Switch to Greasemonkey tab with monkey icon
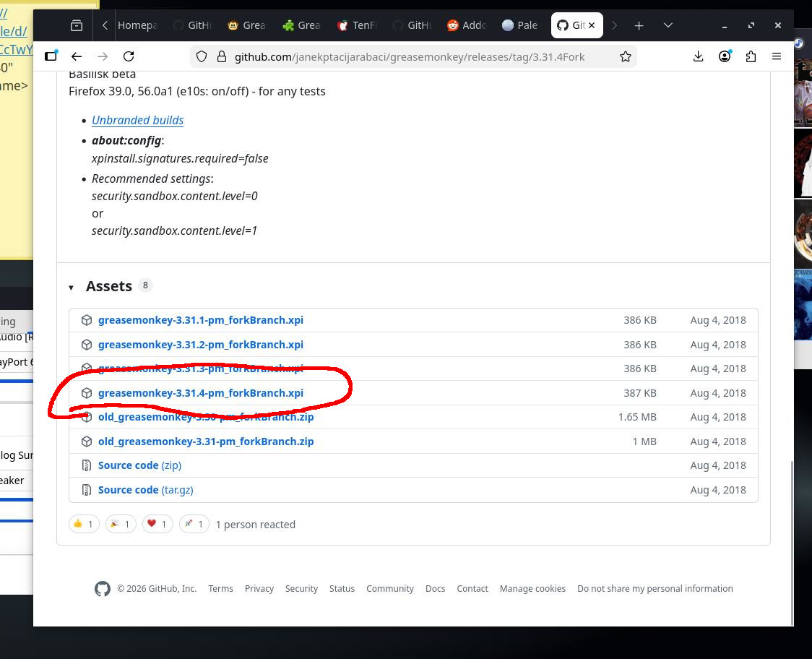The height and width of the screenshot is (659, 812). click(x=248, y=25)
